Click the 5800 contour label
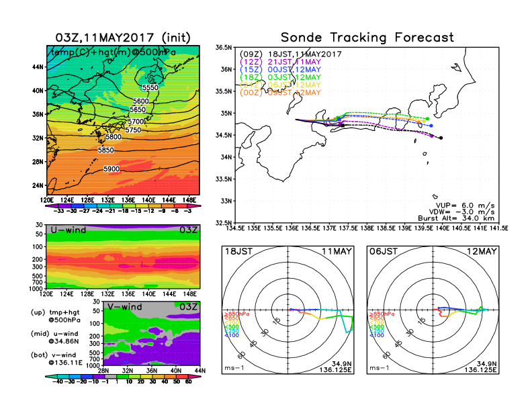This screenshot has height=411, width=532. [x=114, y=137]
